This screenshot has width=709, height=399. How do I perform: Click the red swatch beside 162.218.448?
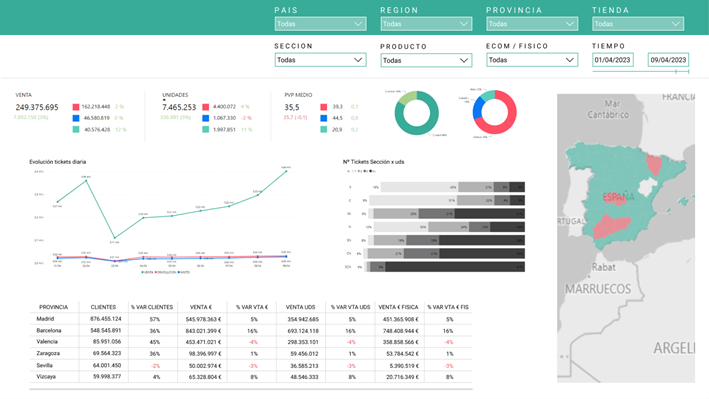(76, 107)
